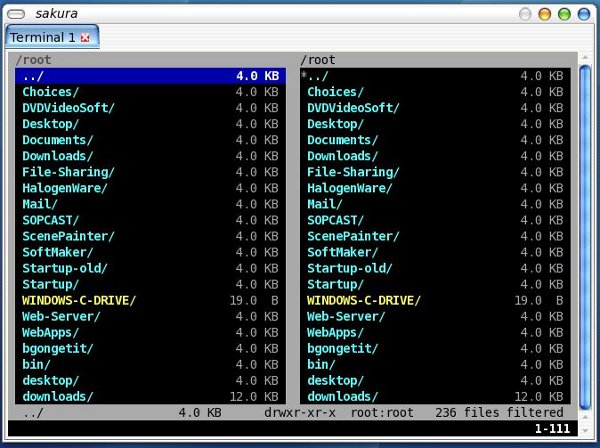Click drwxr-xr-x permissions in status bar
The image size is (600, 448).
300,413
